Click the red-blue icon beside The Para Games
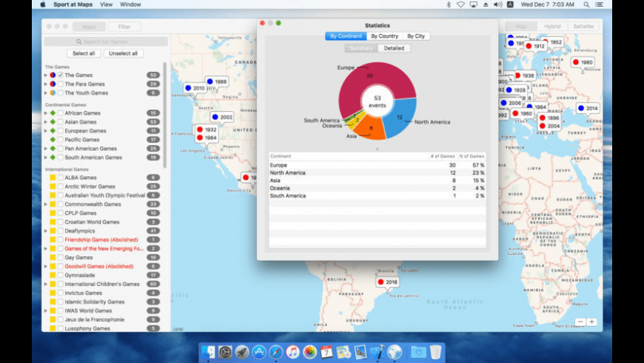 (x=53, y=84)
